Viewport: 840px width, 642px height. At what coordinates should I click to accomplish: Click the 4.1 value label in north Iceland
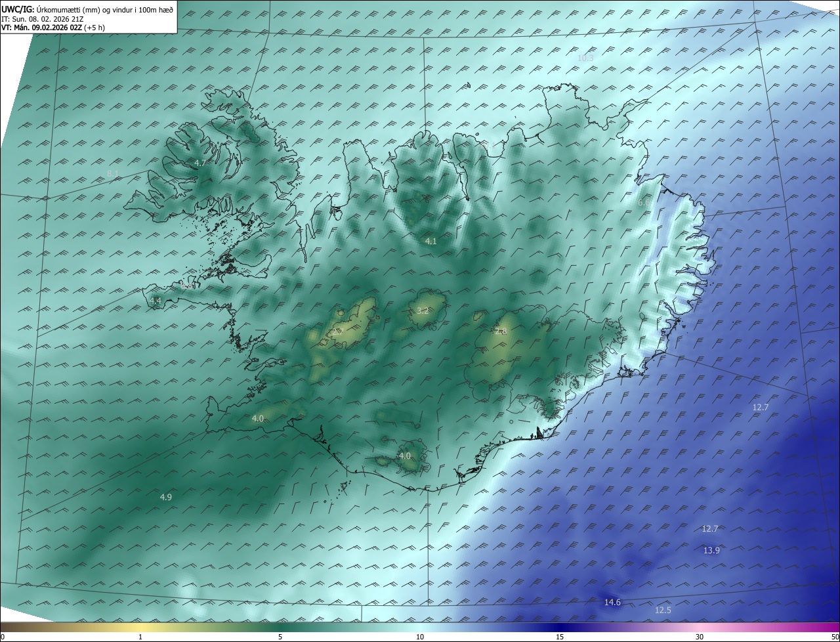pos(431,242)
